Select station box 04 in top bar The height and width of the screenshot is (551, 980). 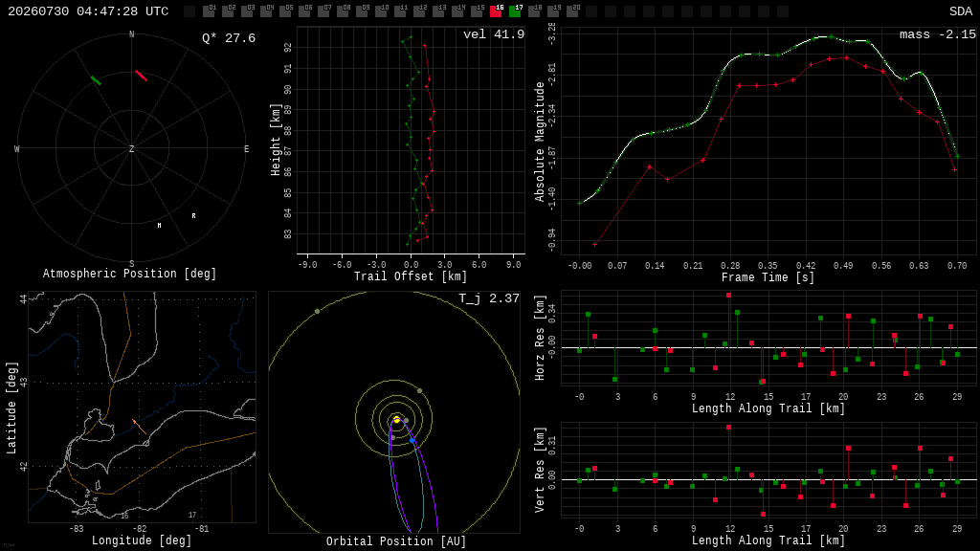(x=266, y=11)
